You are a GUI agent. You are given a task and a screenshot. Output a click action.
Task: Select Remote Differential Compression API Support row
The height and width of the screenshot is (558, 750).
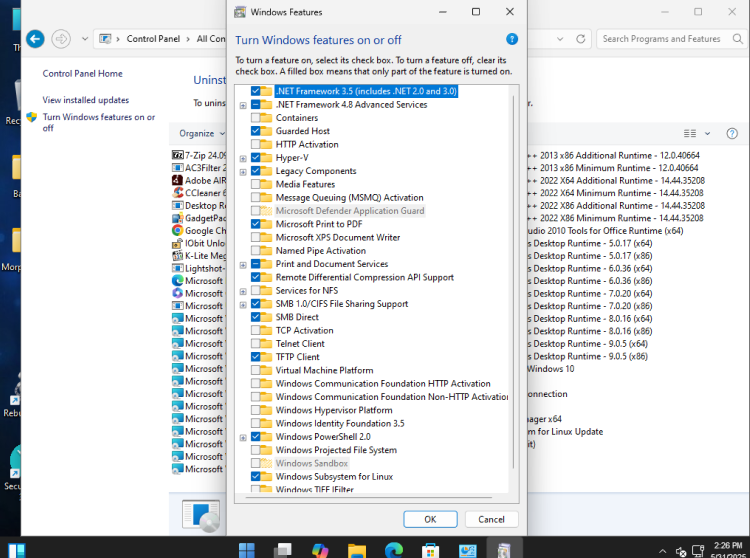coord(364,277)
